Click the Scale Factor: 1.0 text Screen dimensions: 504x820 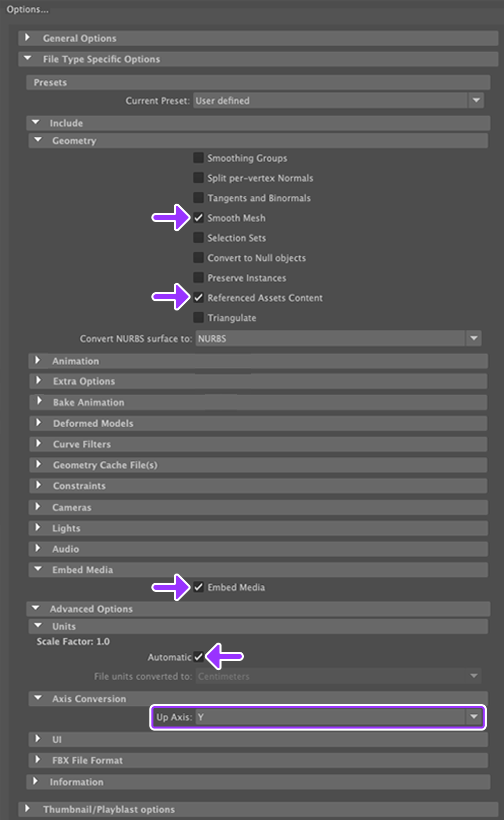[73, 642]
